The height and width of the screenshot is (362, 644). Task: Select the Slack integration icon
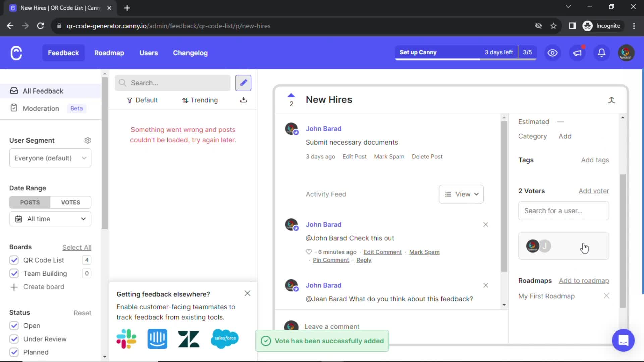click(126, 339)
